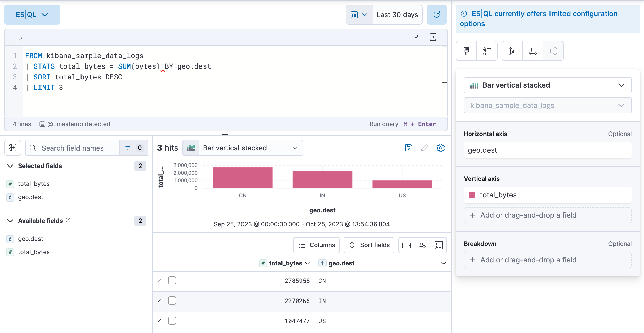The width and height of the screenshot is (644, 333).
Task: Open the keyboard shortcuts icon
Action: (x=407, y=245)
